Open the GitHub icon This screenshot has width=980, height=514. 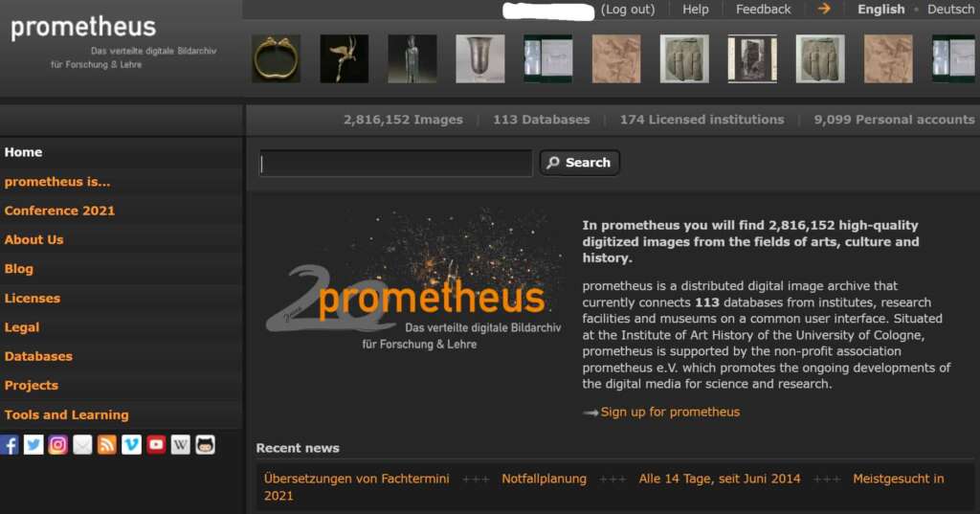205,444
